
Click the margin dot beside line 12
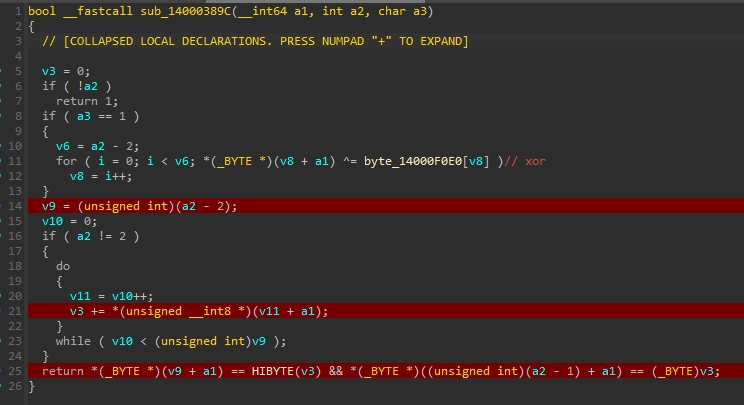pos(4,176)
